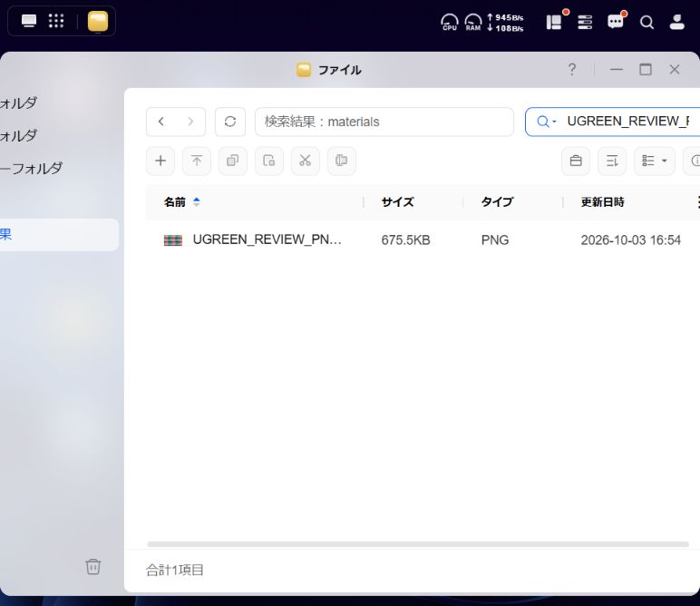Click the 合計1項目 status text

175,571
